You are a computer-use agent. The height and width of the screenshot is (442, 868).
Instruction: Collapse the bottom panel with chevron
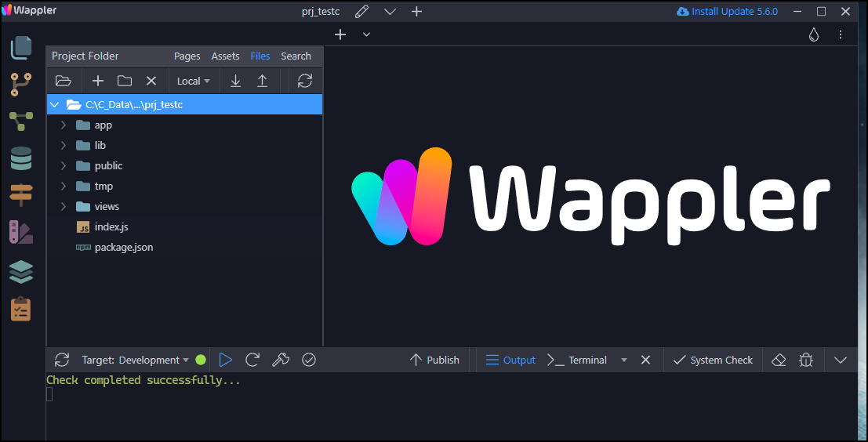841,360
